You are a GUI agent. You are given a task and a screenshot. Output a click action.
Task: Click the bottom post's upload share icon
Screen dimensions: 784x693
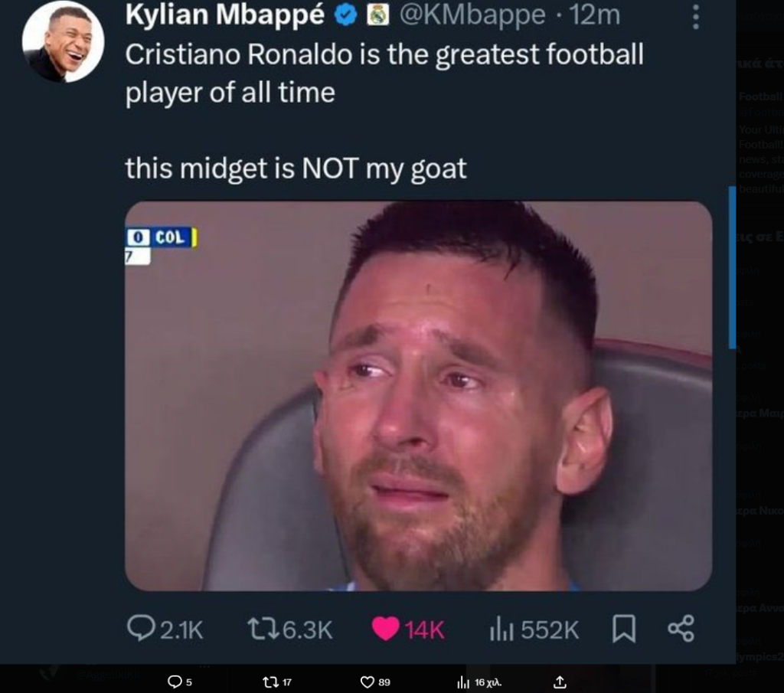560,682
